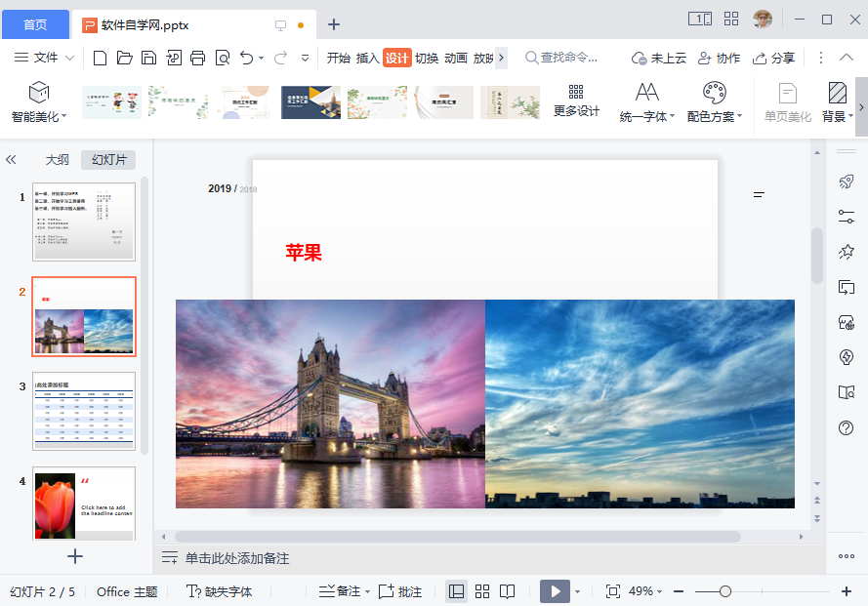Expand the 文件 menu arrow
Image resolution: width=868 pixels, height=606 pixels.
point(69,58)
